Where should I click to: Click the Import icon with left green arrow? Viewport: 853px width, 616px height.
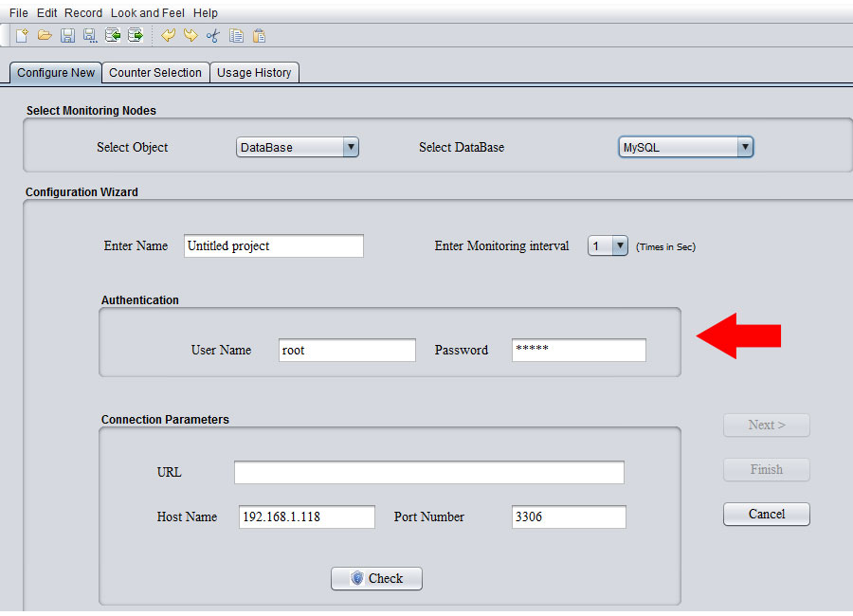click(x=113, y=35)
